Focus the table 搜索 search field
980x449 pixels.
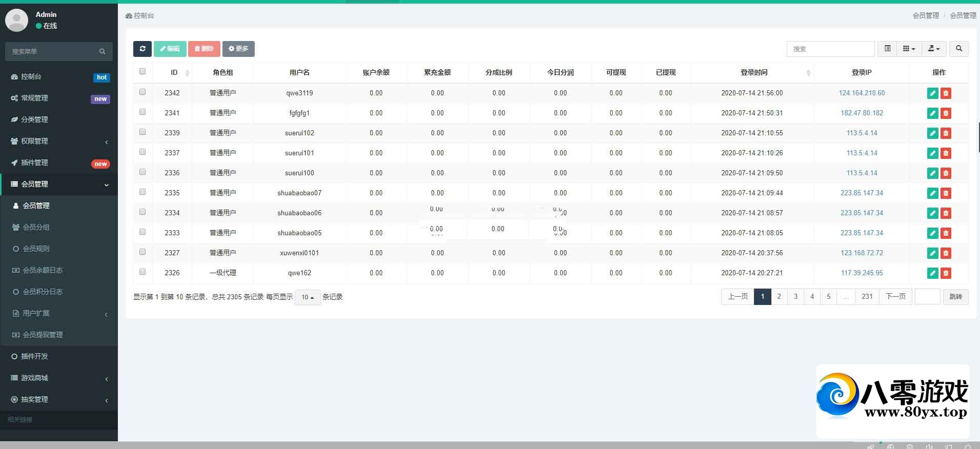[x=830, y=49]
